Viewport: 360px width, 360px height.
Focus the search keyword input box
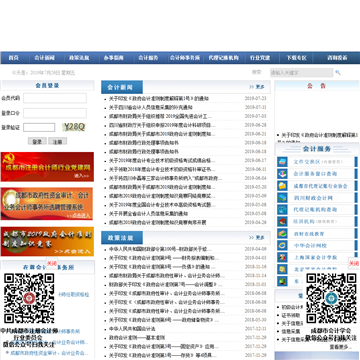coord(301,72)
